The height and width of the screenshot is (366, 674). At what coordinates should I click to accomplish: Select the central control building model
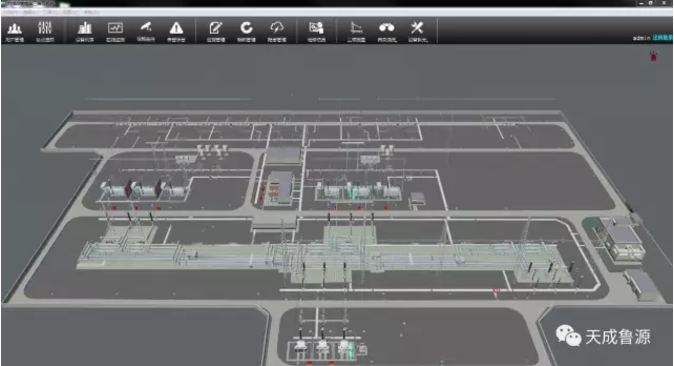[x=280, y=188]
